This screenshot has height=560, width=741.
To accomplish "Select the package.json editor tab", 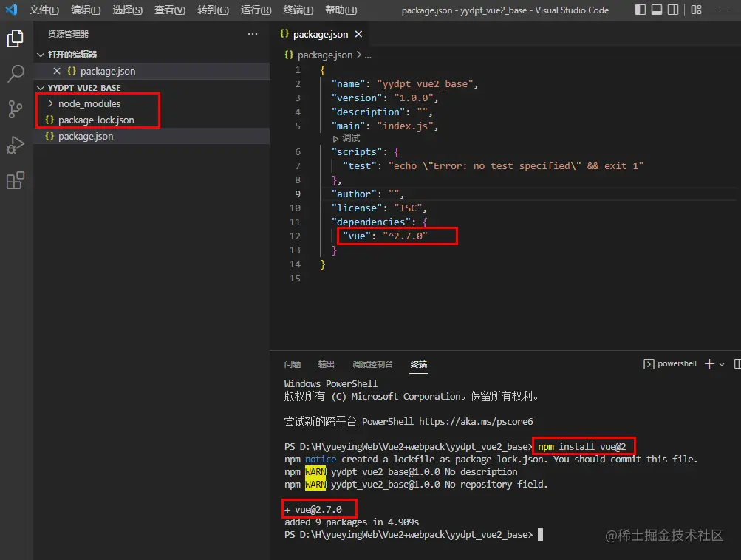I will (321, 34).
